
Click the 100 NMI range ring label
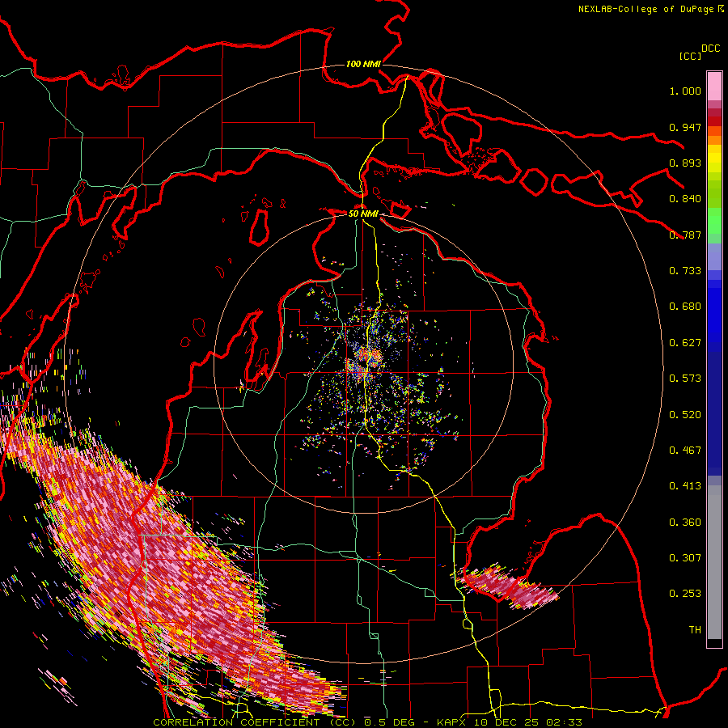[363, 64]
